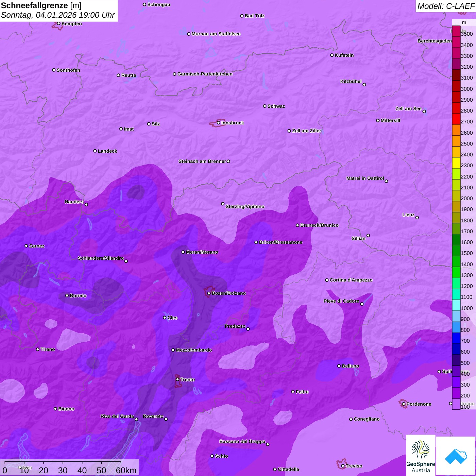Click the Belluno marker dot
The width and height of the screenshot is (476, 476).
(339, 366)
